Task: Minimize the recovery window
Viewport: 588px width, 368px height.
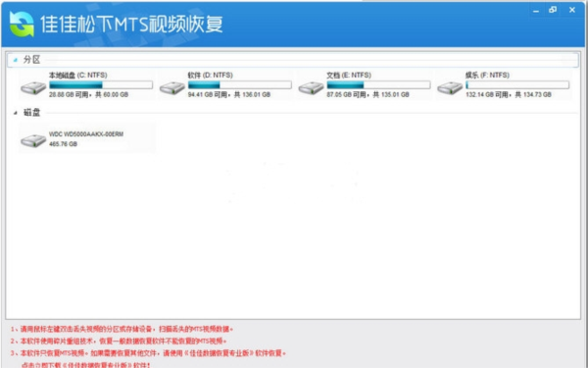Action: point(536,11)
